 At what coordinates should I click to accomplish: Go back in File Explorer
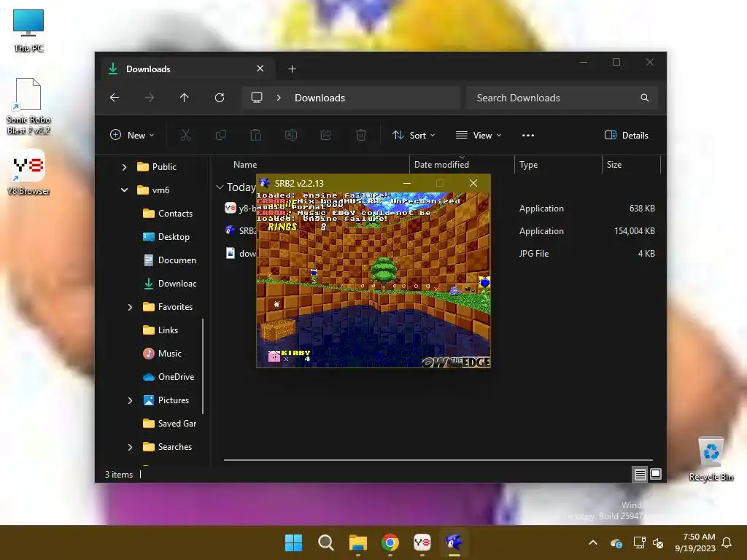[x=115, y=98]
